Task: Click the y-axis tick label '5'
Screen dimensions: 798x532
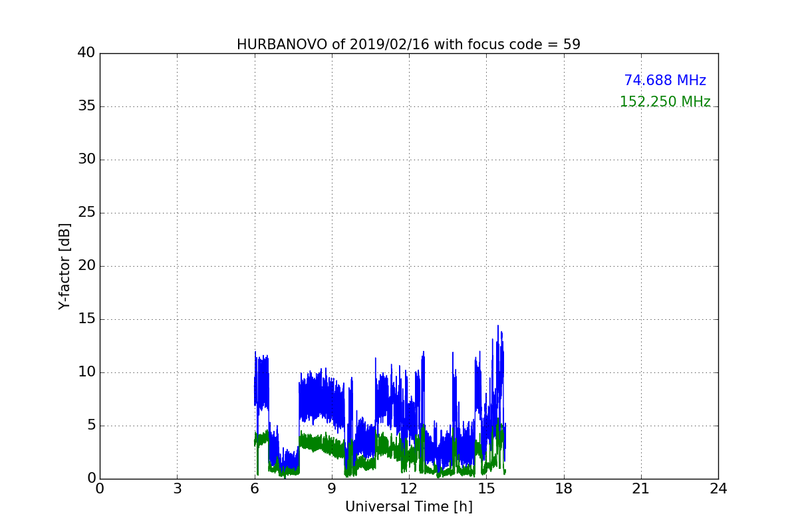Action: (91, 426)
